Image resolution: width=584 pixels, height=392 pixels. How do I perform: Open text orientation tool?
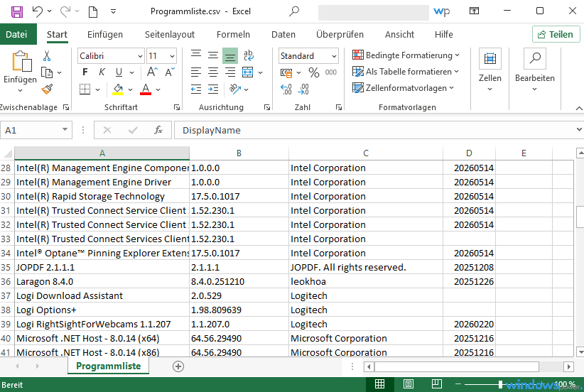coord(235,89)
